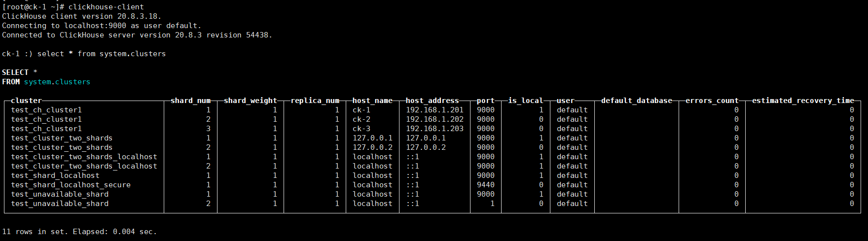Click 'Connecting to localhost:9000 as user default.' line
Viewport: 868px width, 241px height.
pos(102,26)
